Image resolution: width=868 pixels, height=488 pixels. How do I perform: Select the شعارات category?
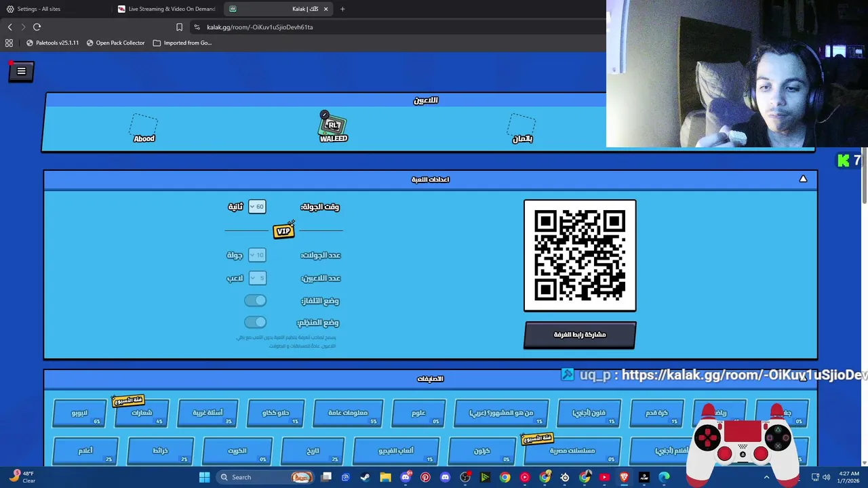coord(142,413)
